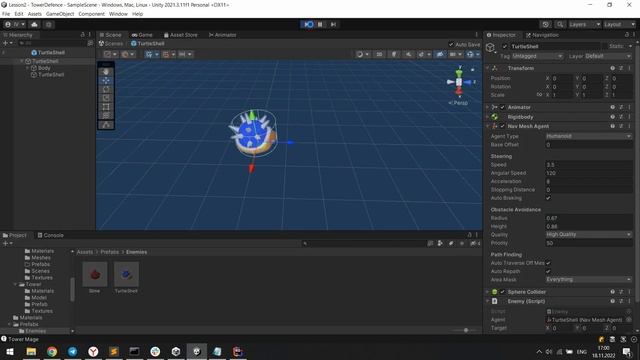The image size is (640, 360).
Task: Expand the Body item in Hierarchy
Action: tap(28, 68)
